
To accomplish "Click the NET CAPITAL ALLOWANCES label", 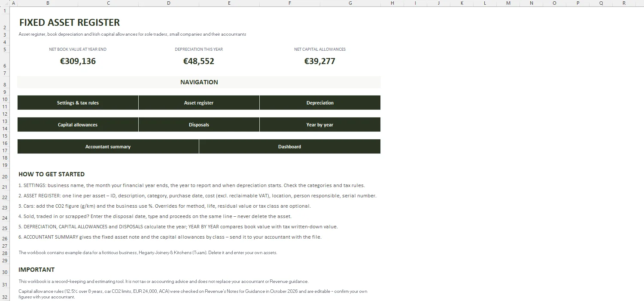I will click(320, 49).
